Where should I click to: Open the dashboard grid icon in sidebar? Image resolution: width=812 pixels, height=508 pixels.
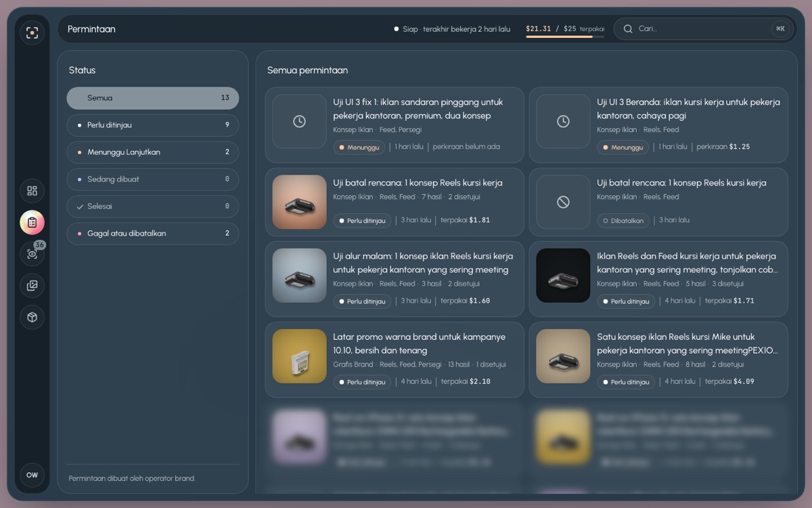tap(32, 191)
